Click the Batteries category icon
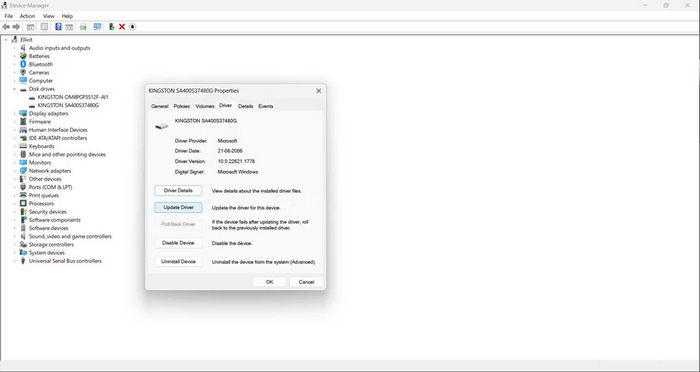This screenshot has width=700, height=372. pos(23,56)
